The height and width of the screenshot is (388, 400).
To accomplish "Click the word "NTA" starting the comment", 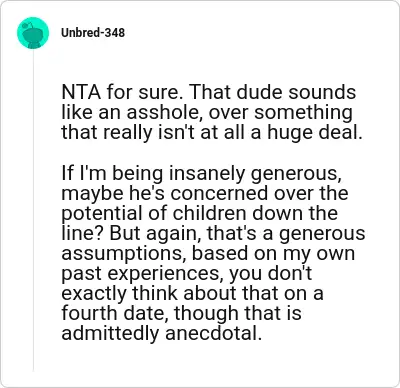I will [81, 92].
